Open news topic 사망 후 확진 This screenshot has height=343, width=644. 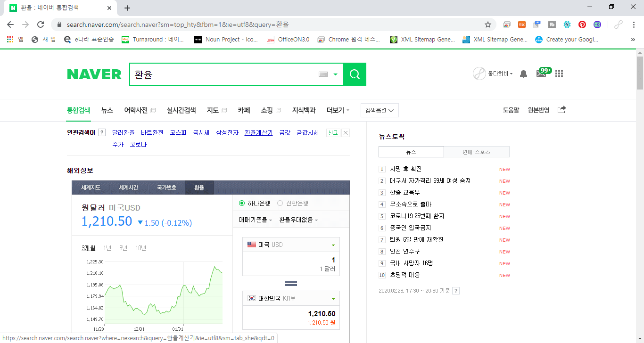pos(406,169)
